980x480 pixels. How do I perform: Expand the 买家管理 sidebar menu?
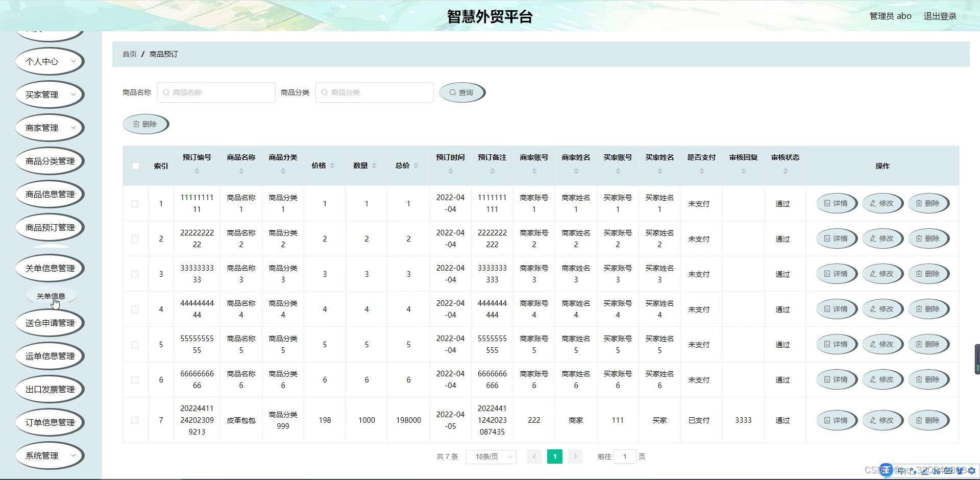tap(49, 94)
